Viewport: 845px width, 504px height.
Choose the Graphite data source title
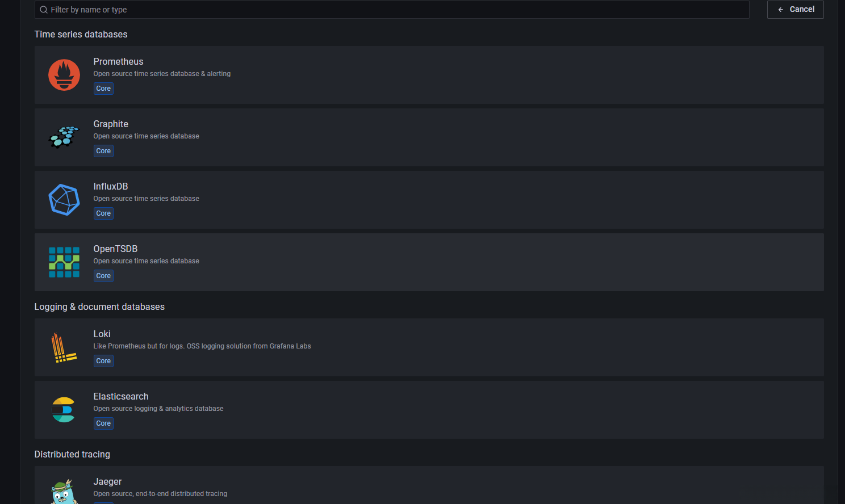111,124
